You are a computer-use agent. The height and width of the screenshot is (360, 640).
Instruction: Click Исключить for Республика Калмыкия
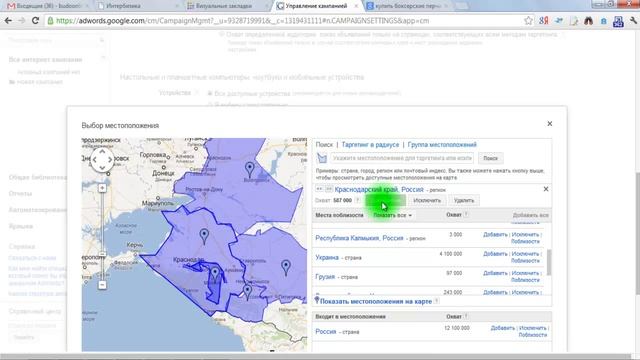[x=525, y=235]
